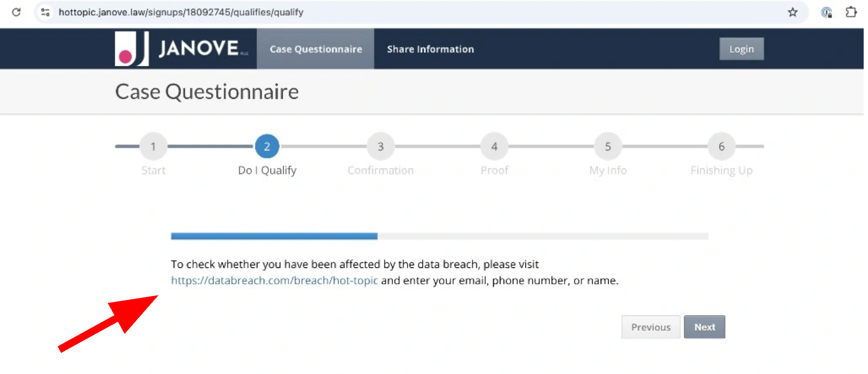Viewport: 868px width, 374px height.
Task: Jump to step 5 My Info circle
Action: click(x=608, y=146)
